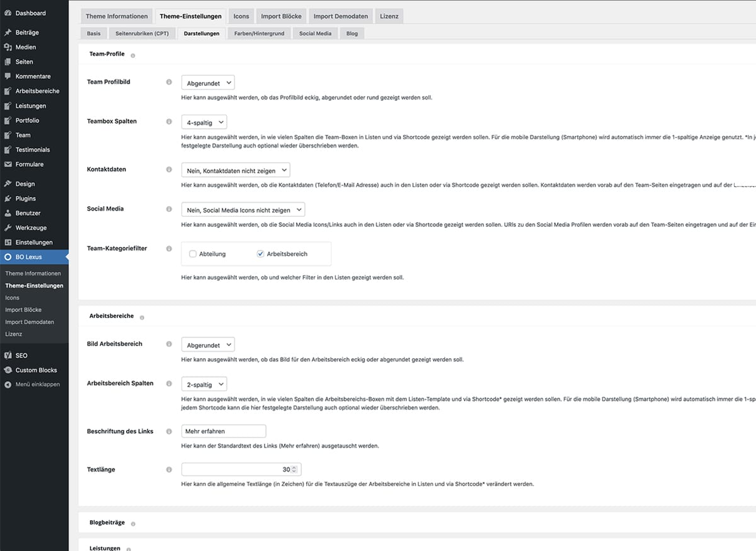Open Werkzeuge via the wrench icon
The width and height of the screenshot is (756, 551).
[x=8, y=228]
